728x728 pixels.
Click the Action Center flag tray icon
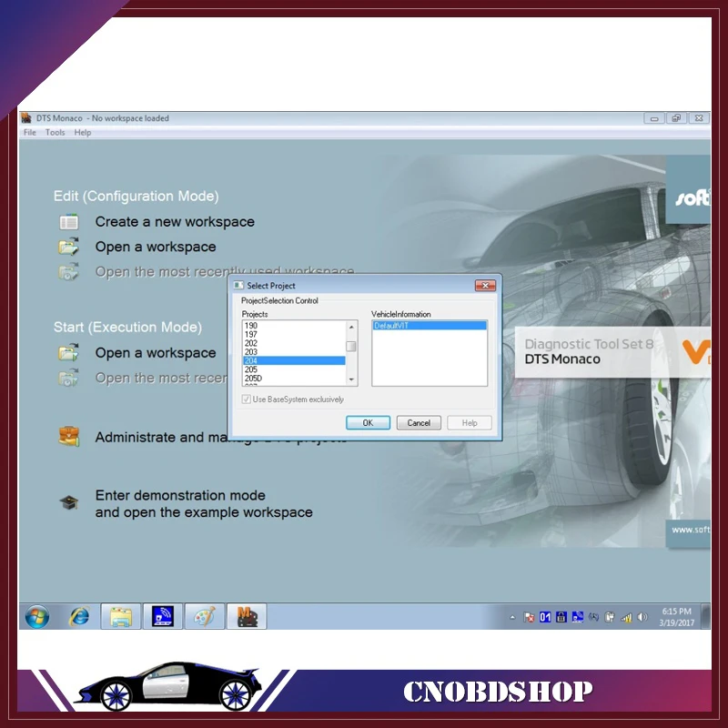point(529,617)
